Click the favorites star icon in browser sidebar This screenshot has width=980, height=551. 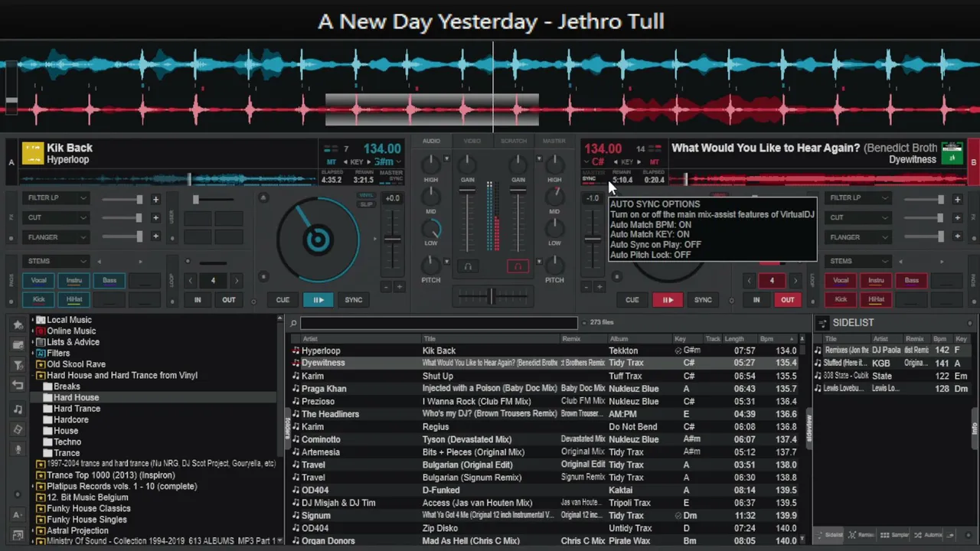(18, 325)
